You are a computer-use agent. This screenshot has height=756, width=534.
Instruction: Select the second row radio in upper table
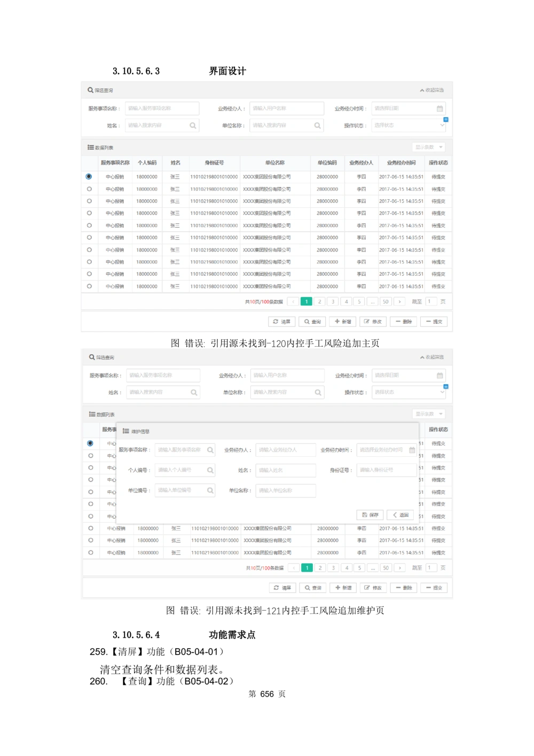(89, 189)
